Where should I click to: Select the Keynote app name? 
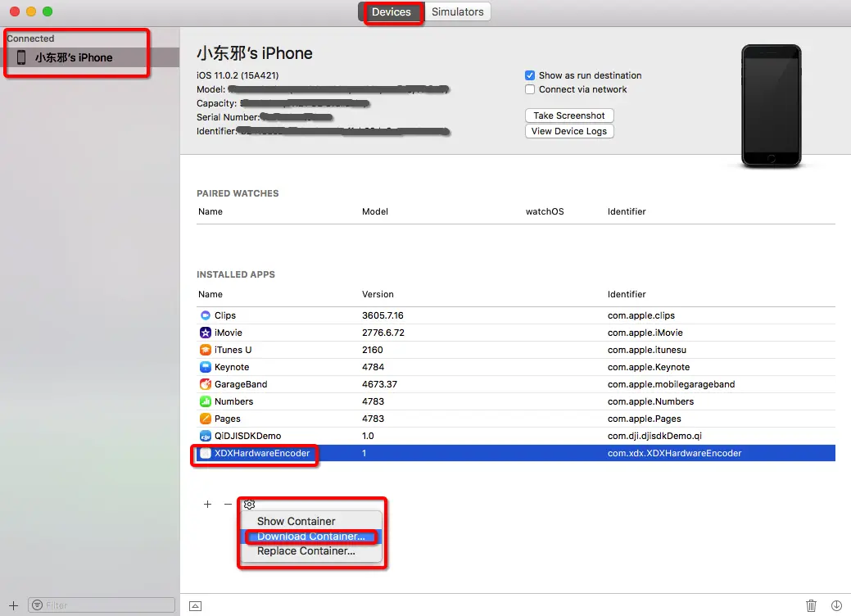[x=232, y=367]
